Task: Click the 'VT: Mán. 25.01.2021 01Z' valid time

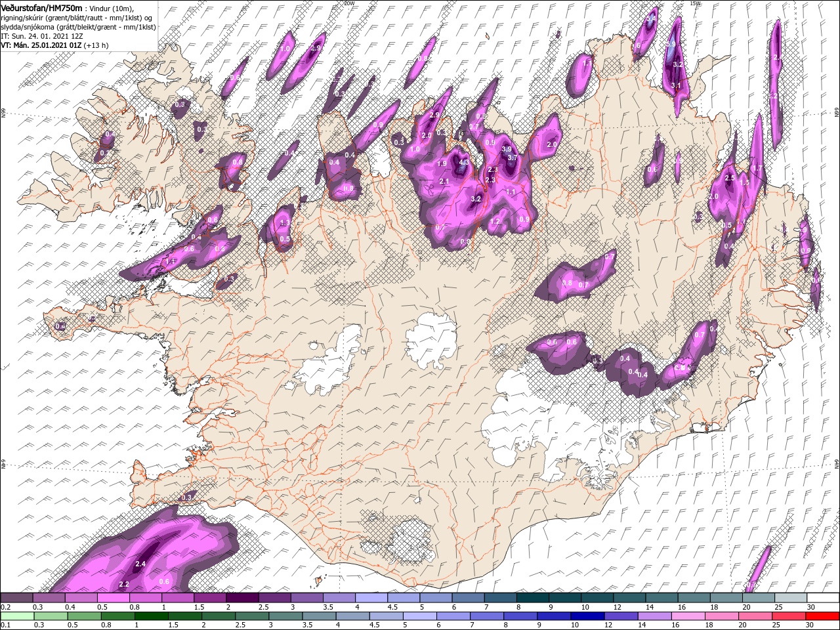Action: pos(40,45)
